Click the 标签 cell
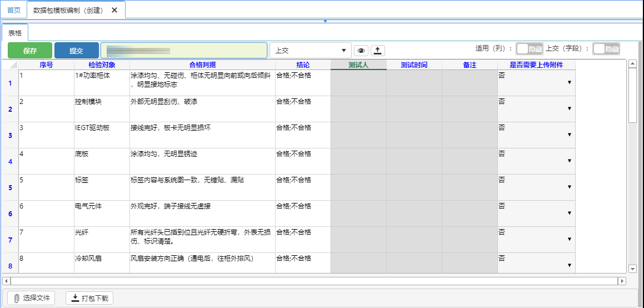 pos(102,187)
